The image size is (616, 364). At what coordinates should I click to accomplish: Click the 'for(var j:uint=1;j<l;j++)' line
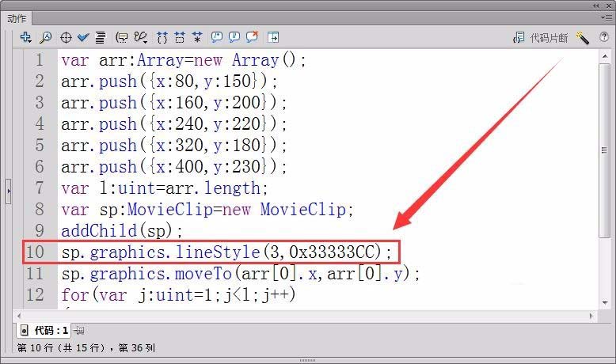pyautogui.click(x=178, y=294)
